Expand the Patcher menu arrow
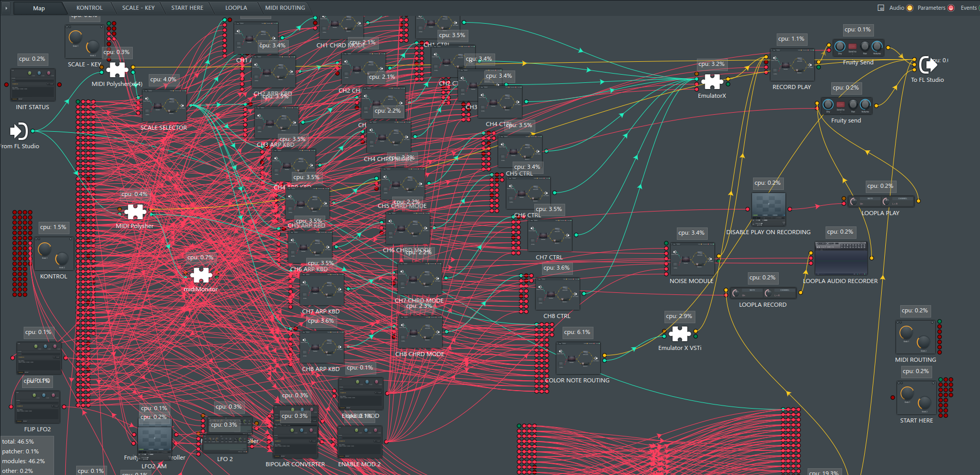Image resolution: width=980 pixels, height=475 pixels. point(6,8)
